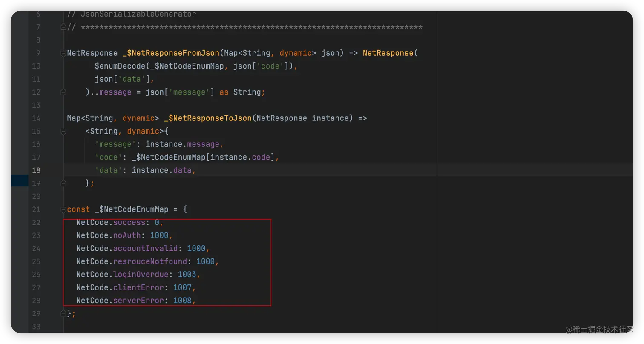644x344 pixels.
Task: Click line number 20 in the gutter
Action: pos(36,196)
